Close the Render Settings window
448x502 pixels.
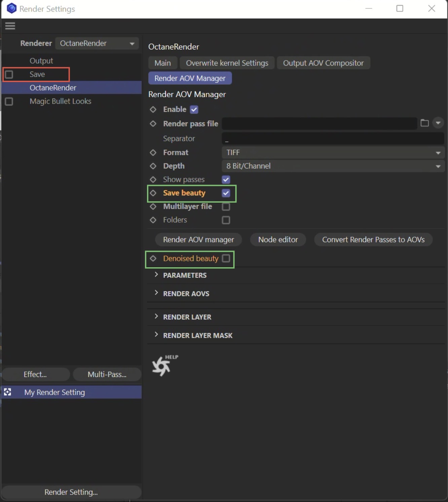pos(432,9)
